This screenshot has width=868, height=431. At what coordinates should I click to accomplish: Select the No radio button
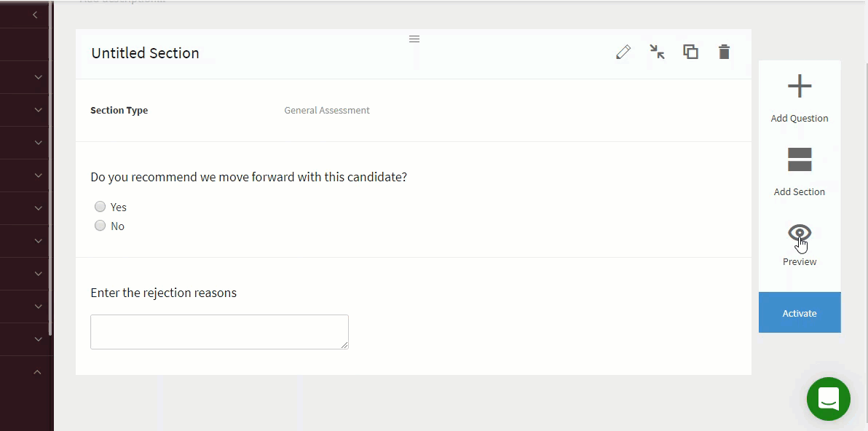(100, 225)
